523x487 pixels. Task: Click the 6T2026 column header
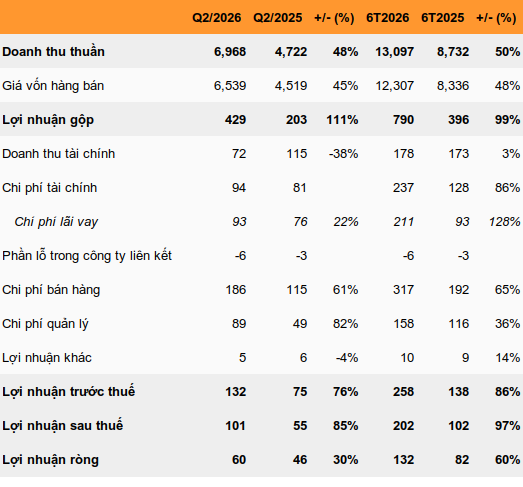point(387,18)
